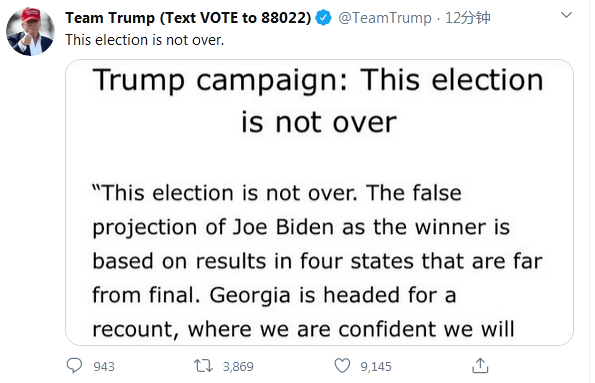Click the last visible line starting 'recount,'
Screen dimensions: 595x383
pos(304,329)
